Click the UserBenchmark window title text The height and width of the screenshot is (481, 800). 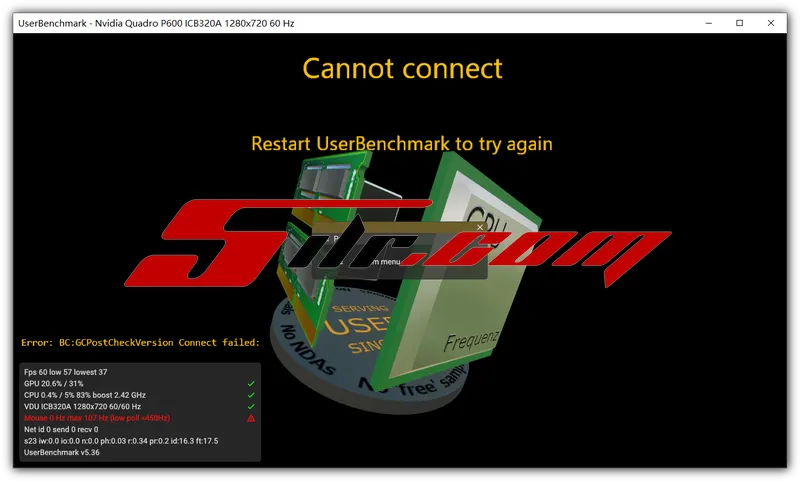(x=156, y=23)
